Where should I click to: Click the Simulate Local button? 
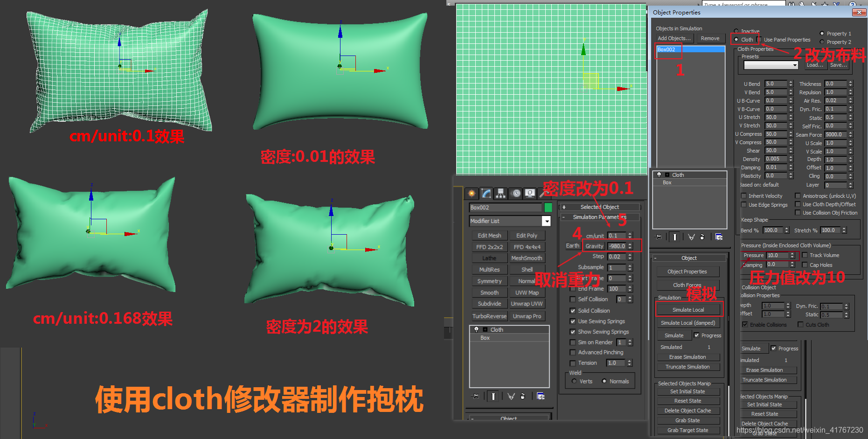pyautogui.click(x=688, y=310)
